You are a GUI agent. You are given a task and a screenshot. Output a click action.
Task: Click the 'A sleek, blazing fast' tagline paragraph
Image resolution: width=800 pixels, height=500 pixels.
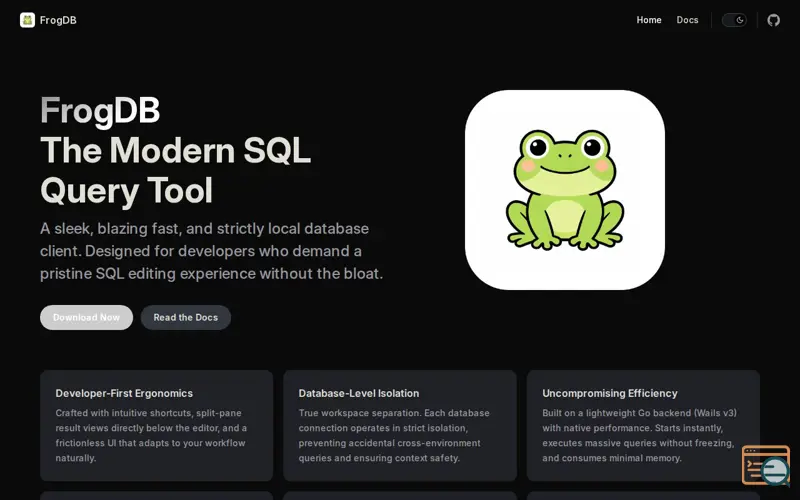(211, 251)
